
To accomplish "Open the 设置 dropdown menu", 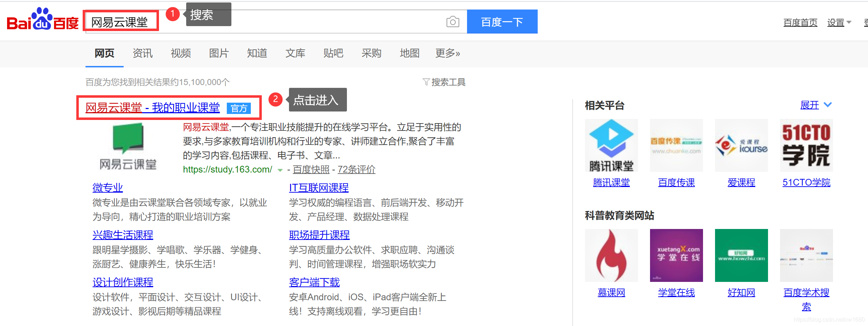I will pyautogui.click(x=839, y=23).
